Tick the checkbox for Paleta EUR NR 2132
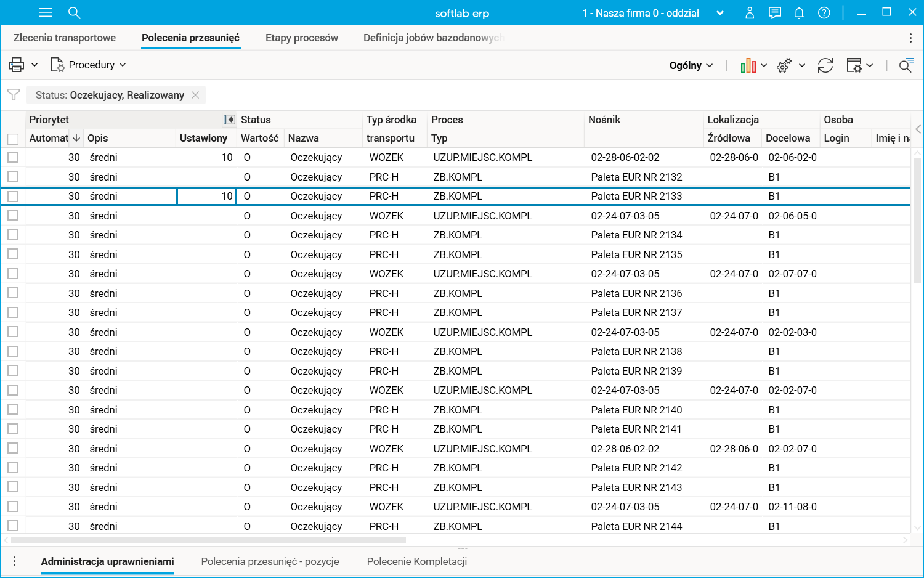 (x=13, y=177)
